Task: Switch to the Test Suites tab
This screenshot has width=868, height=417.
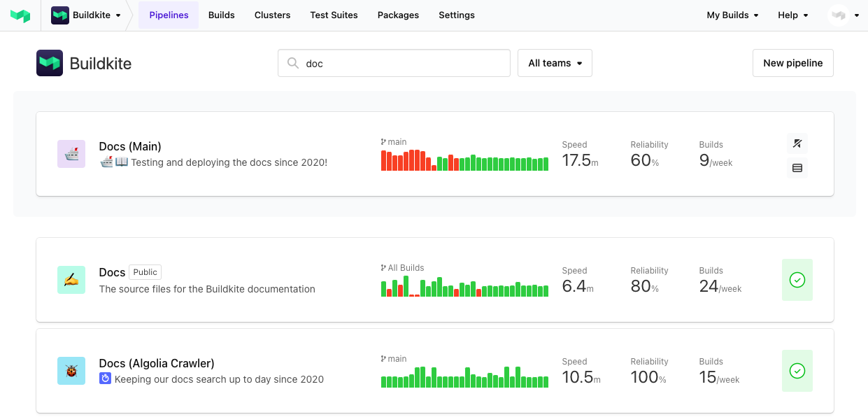Action: (334, 15)
